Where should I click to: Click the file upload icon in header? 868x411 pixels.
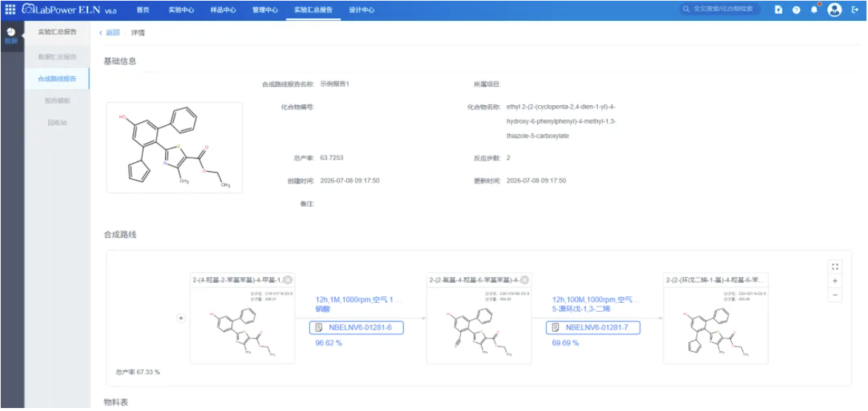coord(778,10)
